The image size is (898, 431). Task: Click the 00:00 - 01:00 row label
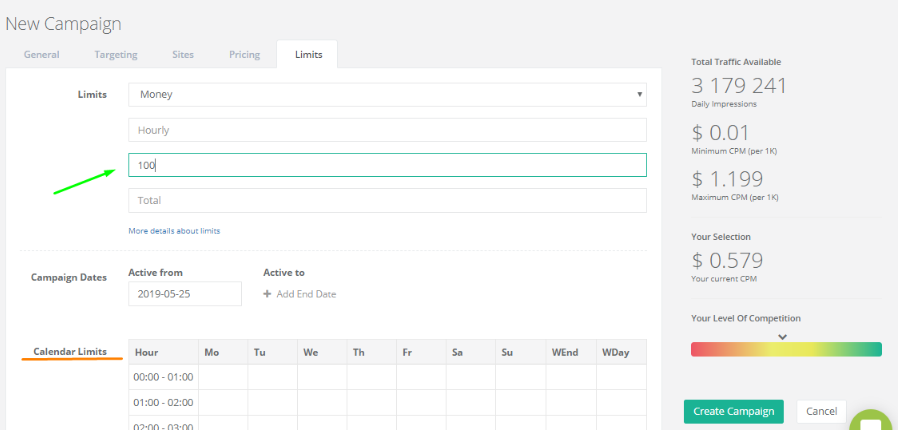coord(163,377)
